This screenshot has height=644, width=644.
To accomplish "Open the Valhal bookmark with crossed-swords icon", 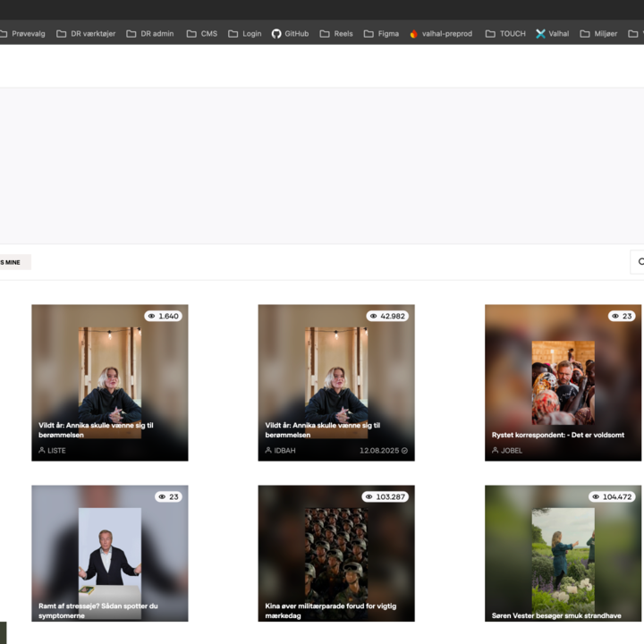I will [x=552, y=34].
